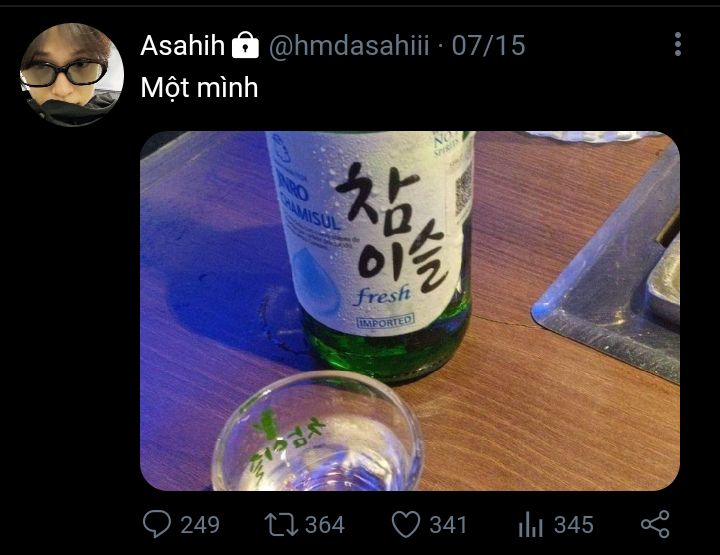Click the 341 likes count
Viewport: 720px width, 555px height.
point(448,525)
